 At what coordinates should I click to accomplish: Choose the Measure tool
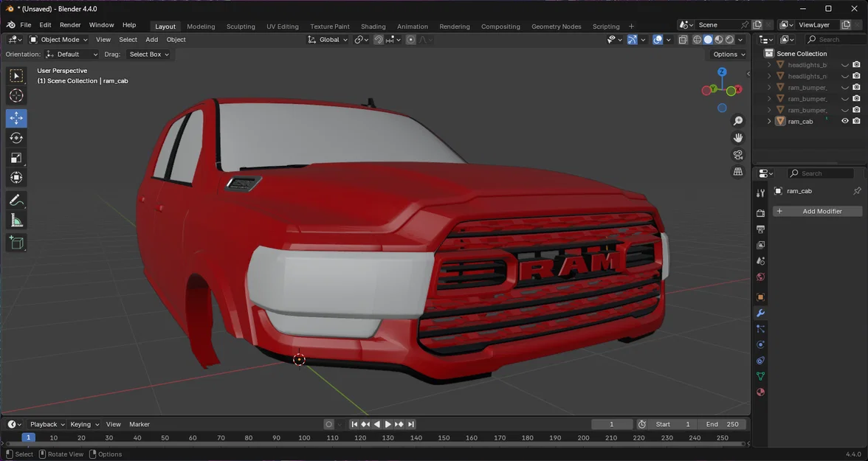pyautogui.click(x=16, y=221)
